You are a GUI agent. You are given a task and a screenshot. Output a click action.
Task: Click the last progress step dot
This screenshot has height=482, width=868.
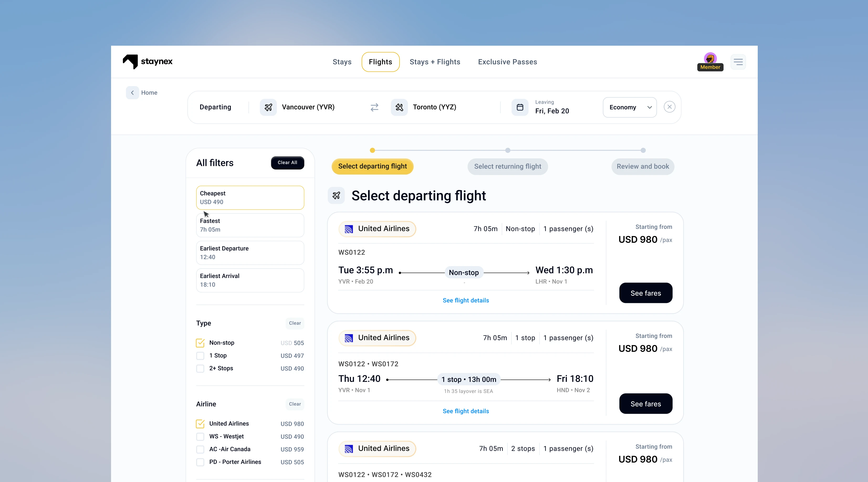point(643,150)
